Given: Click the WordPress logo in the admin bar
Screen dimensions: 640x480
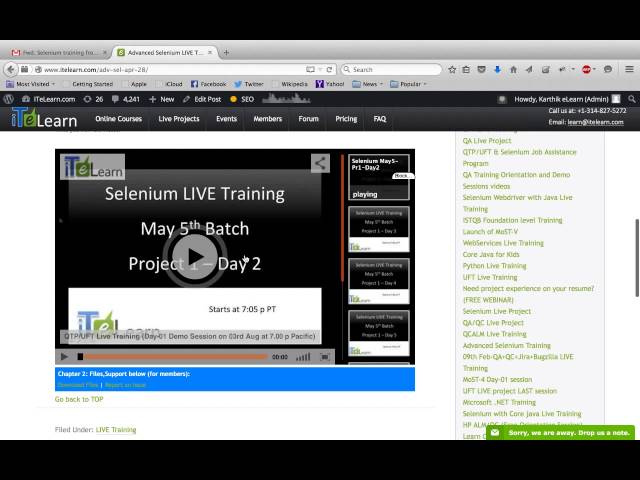Looking at the screenshot, I should pyautogui.click(x=9, y=99).
